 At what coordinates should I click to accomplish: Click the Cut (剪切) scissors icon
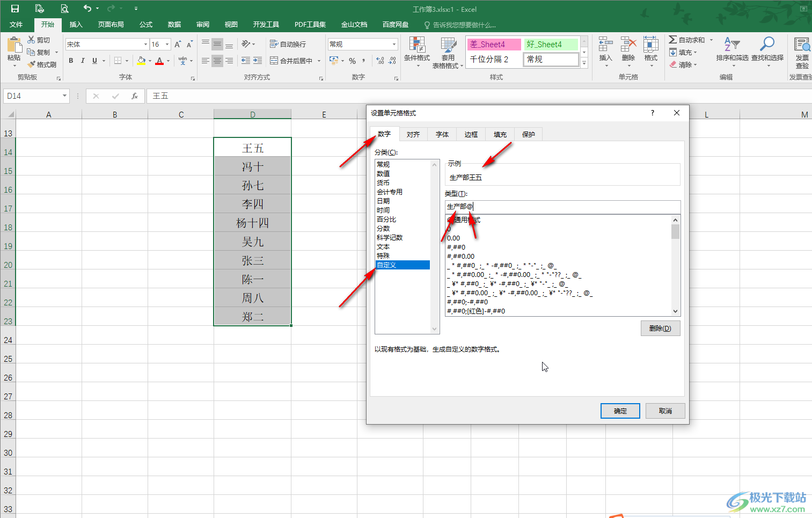point(32,40)
